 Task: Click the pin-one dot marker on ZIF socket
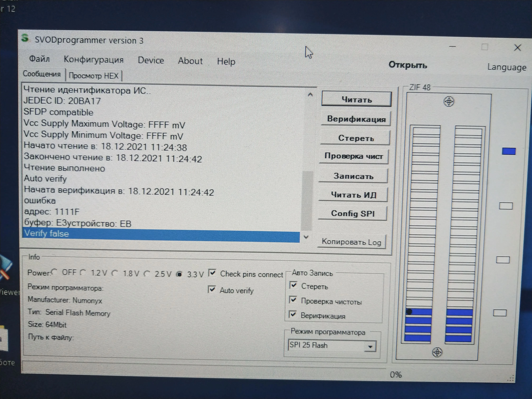point(409,312)
